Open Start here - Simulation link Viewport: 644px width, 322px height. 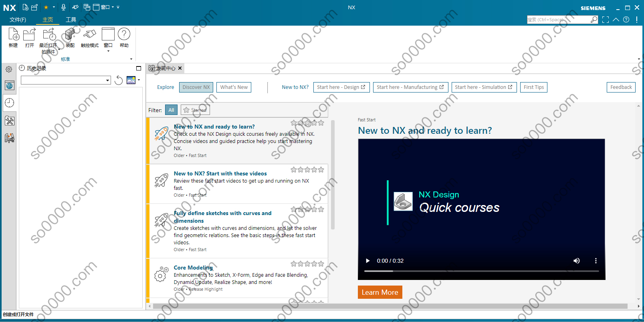(484, 87)
